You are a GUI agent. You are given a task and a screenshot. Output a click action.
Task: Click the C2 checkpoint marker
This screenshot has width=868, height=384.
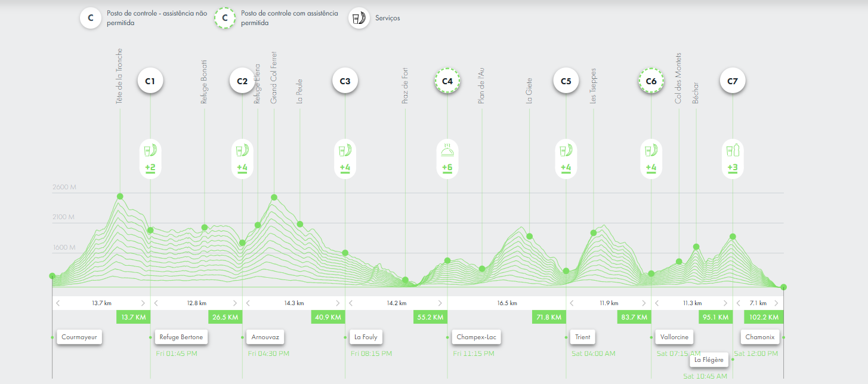(242, 81)
